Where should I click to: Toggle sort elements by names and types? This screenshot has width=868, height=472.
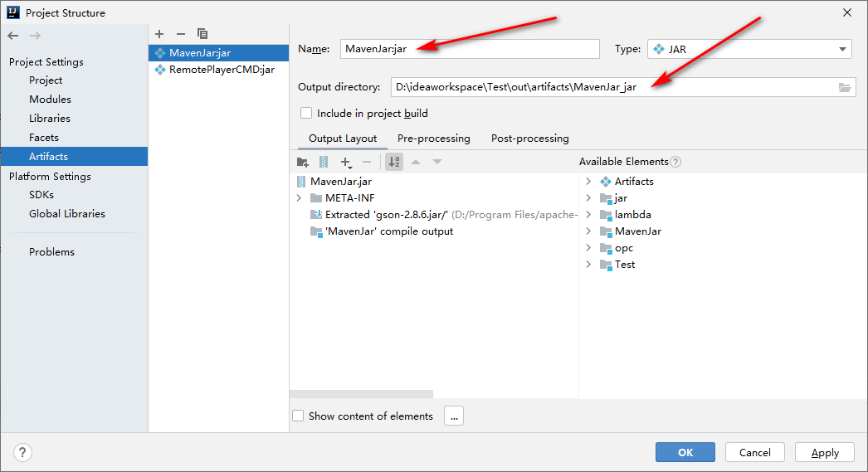coord(394,162)
